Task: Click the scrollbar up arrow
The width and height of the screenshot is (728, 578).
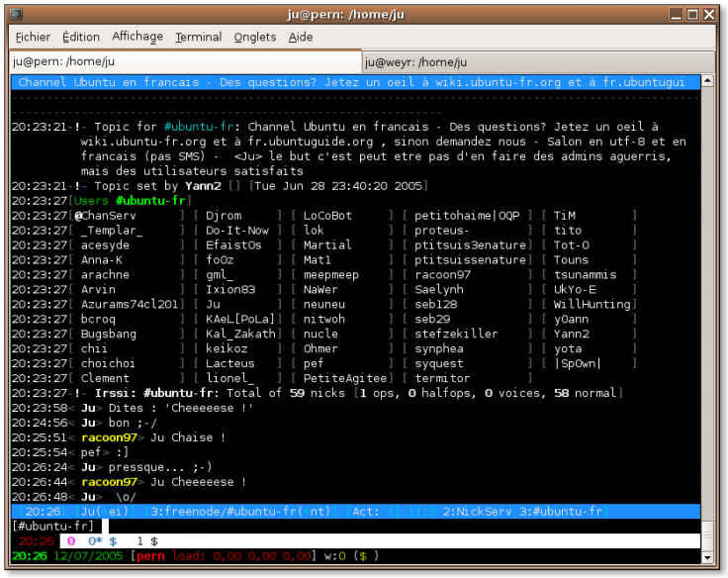Action: pos(708,81)
